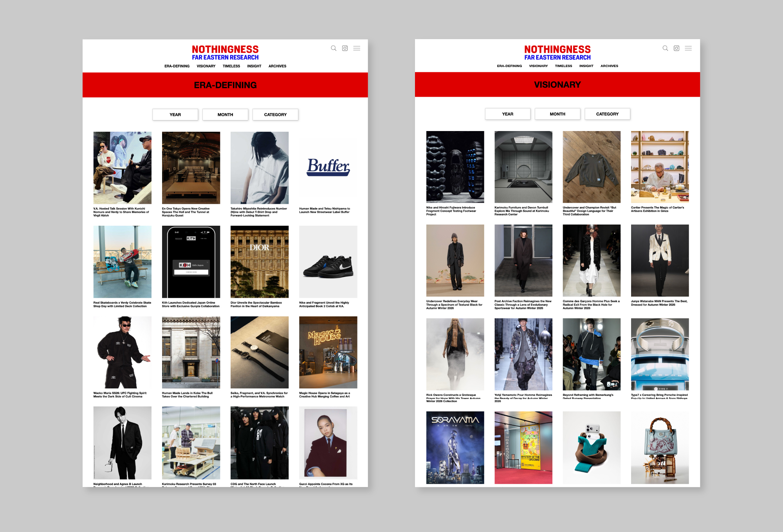Expand MONTH filter on the Era-Defining page
This screenshot has height=532, width=783.
pyautogui.click(x=225, y=115)
